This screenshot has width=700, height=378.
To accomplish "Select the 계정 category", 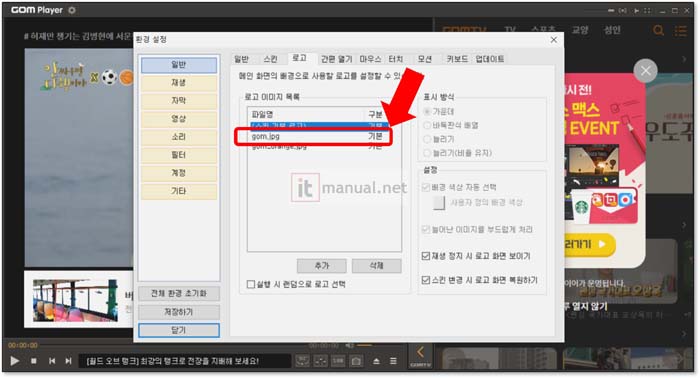I will coord(179,173).
